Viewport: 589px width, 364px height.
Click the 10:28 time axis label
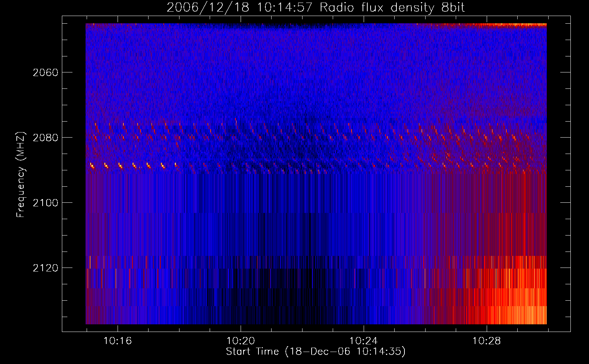[x=487, y=341]
